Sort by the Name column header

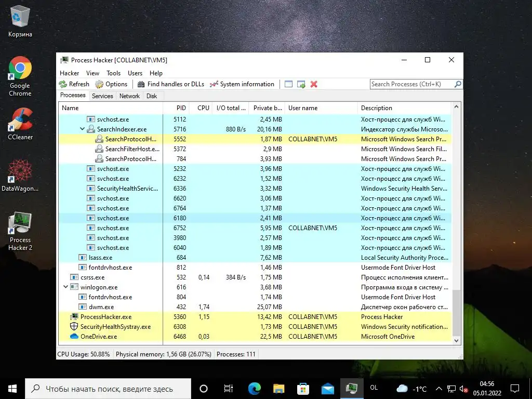(x=110, y=108)
